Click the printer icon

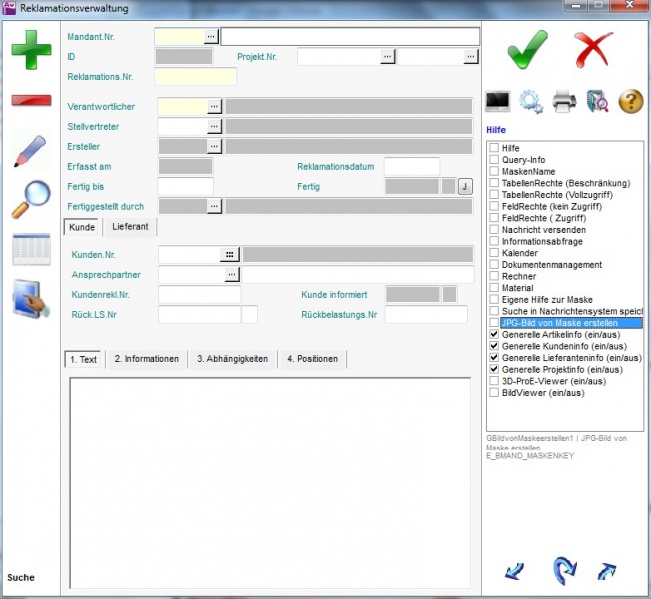tap(564, 101)
